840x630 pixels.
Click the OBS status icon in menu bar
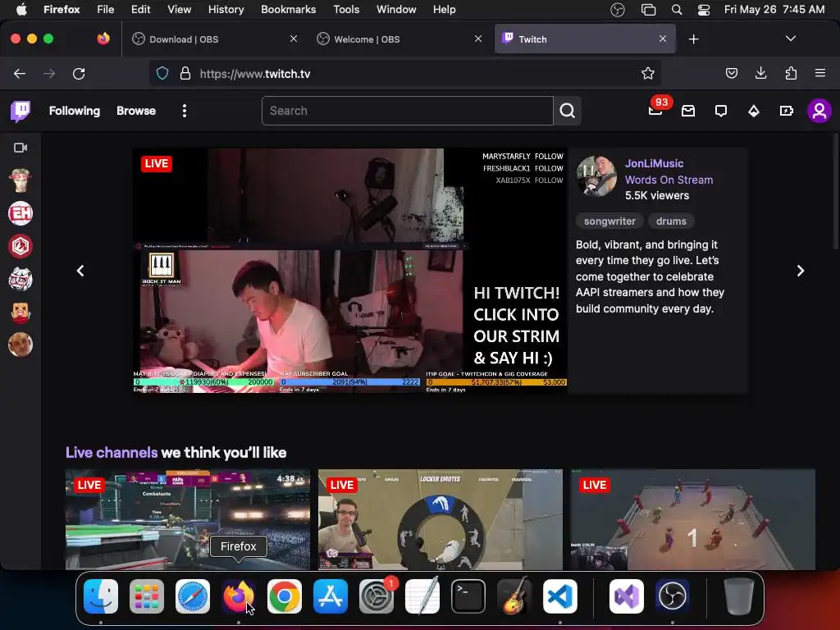(618, 10)
